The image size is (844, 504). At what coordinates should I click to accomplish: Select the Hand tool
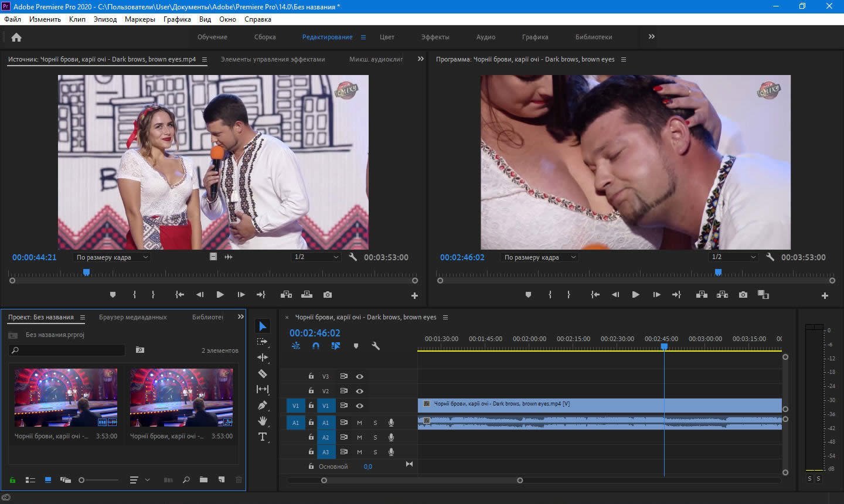263,421
